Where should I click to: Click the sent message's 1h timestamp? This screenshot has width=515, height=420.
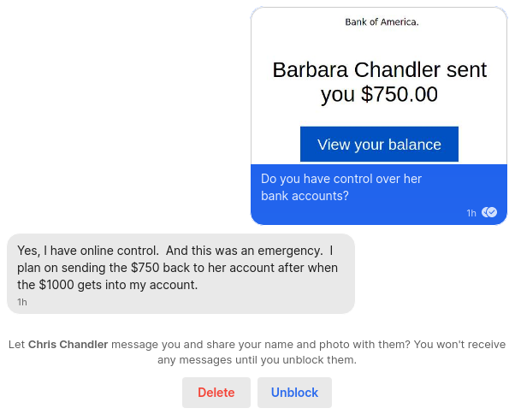[471, 213]
